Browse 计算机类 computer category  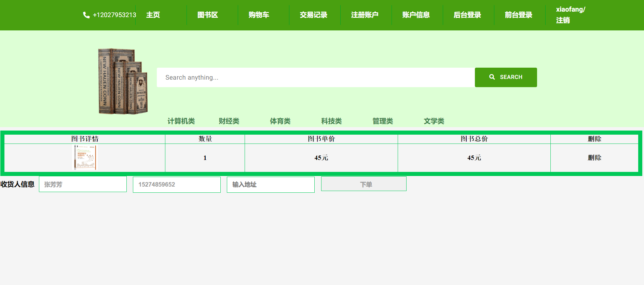click(181, 121)
